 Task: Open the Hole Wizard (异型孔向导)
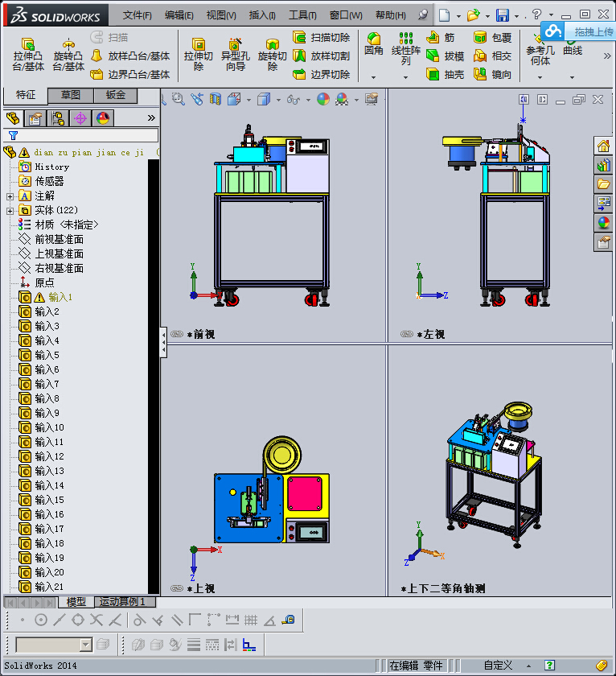point(235,55)
